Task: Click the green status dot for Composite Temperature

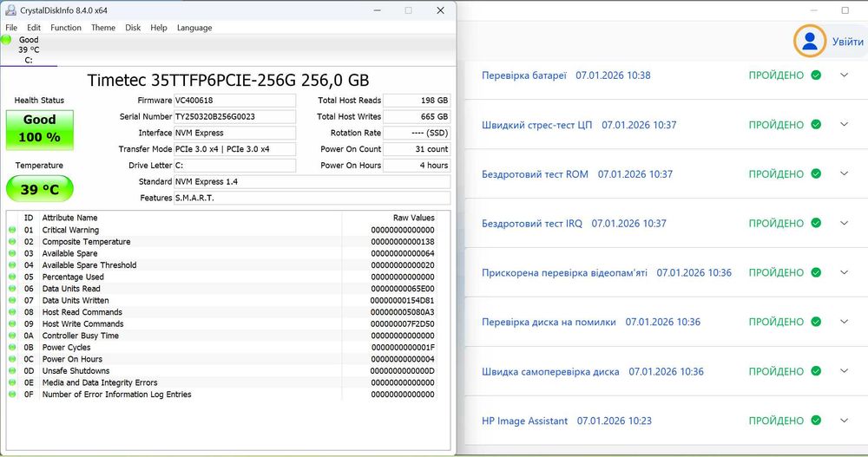Action: pyautogui.click(x=12, y=242)
